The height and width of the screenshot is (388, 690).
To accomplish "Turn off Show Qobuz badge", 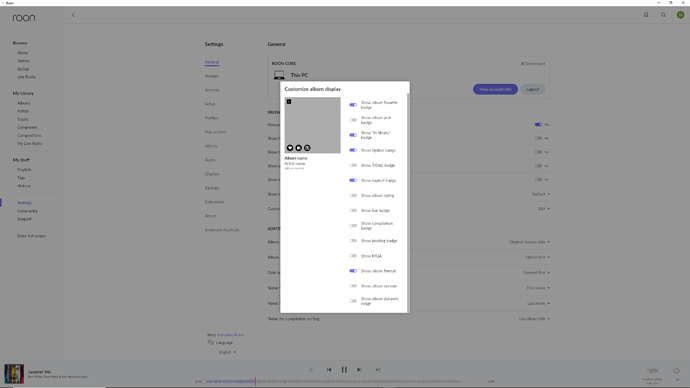I will pos(353,150).
